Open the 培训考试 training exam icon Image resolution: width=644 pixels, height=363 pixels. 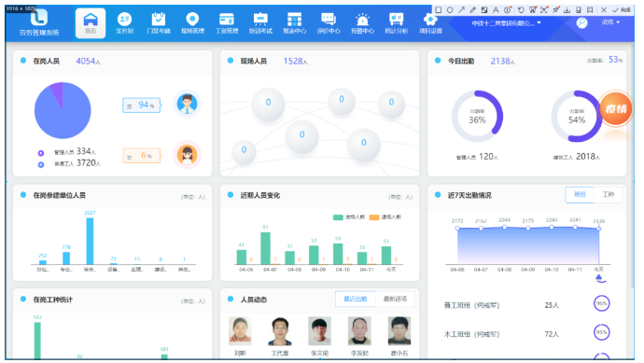[260, 23]
